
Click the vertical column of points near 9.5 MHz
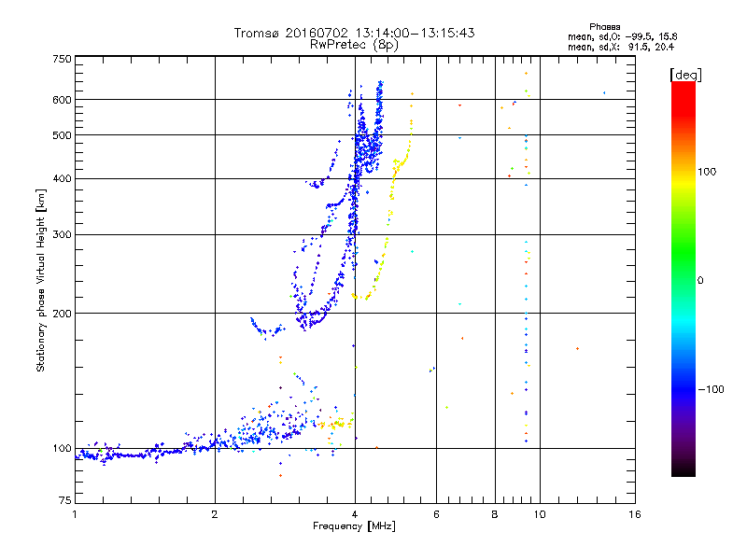click(x=527, y=258)
